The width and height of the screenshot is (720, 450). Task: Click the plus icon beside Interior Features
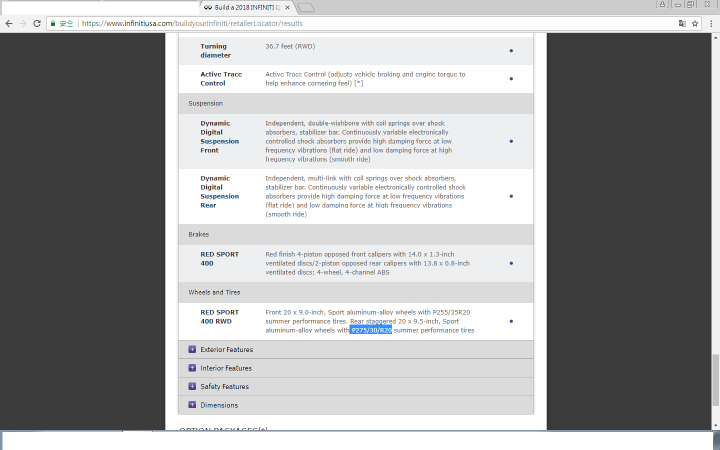pos(192,368)
